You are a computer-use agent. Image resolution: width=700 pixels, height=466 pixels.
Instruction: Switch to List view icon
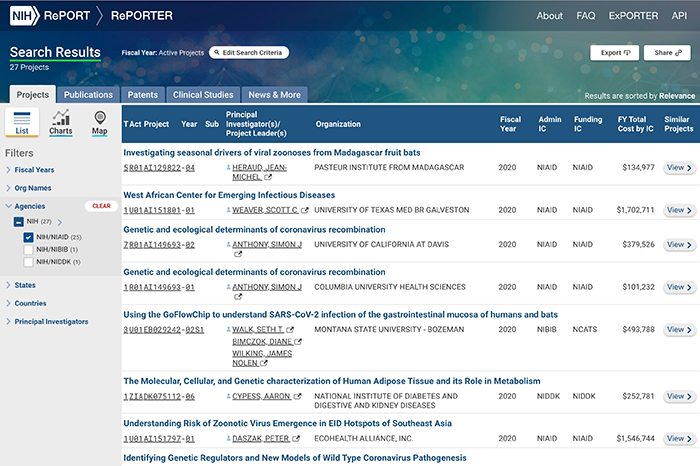[x=22, y=122]
